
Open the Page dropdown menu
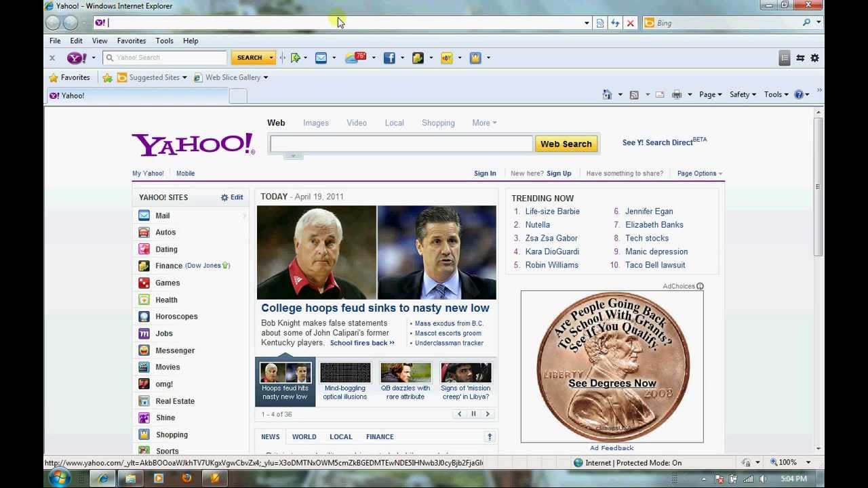click(x=711, y=94)
